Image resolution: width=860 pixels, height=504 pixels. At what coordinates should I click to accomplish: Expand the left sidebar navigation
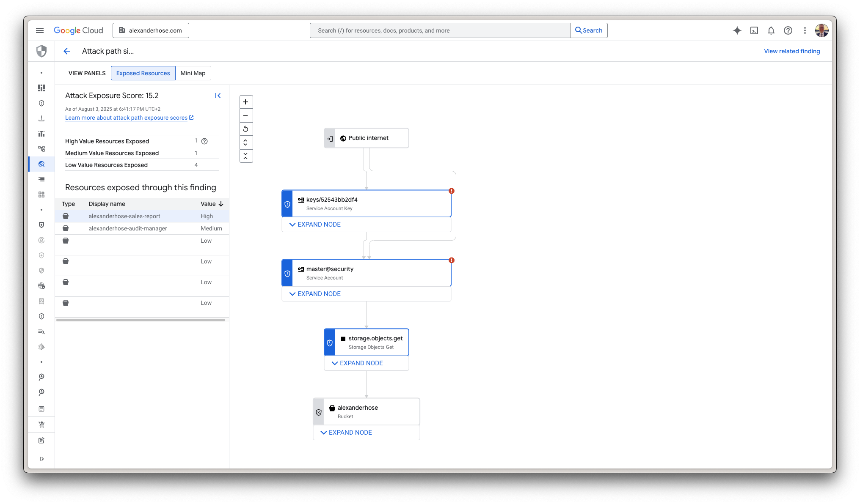click(x=41, y=459)
